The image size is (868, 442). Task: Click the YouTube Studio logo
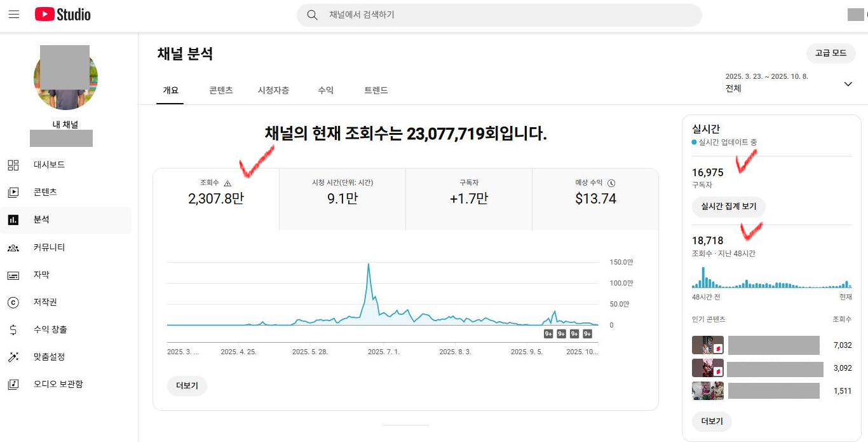(x=63, y=15)
